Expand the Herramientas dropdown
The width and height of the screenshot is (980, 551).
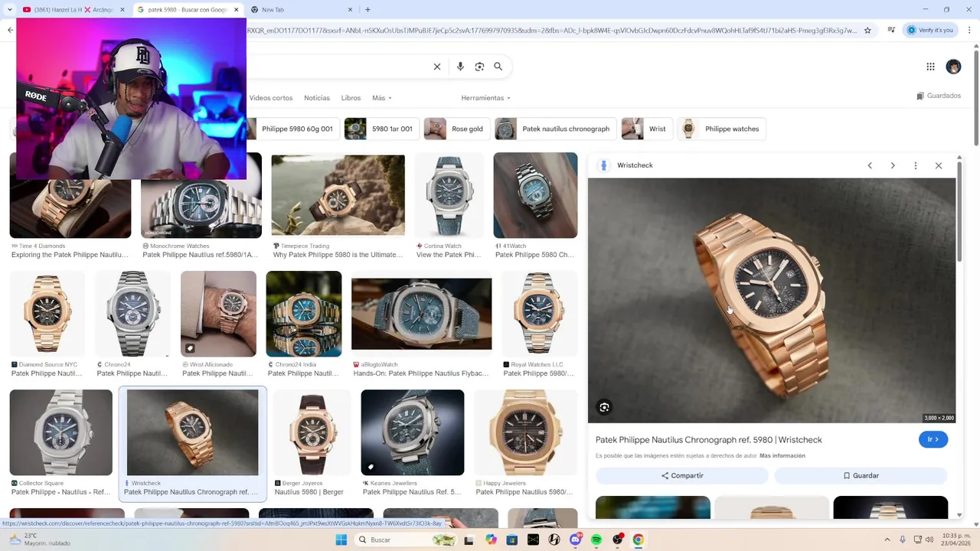click(485, 98)
